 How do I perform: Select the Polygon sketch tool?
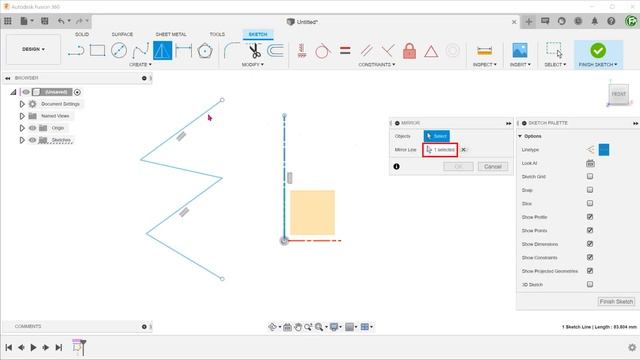point(204,51)
